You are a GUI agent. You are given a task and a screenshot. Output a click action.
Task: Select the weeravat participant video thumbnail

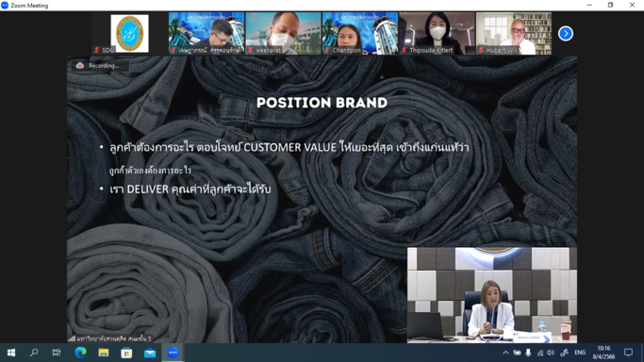[284, 34]
